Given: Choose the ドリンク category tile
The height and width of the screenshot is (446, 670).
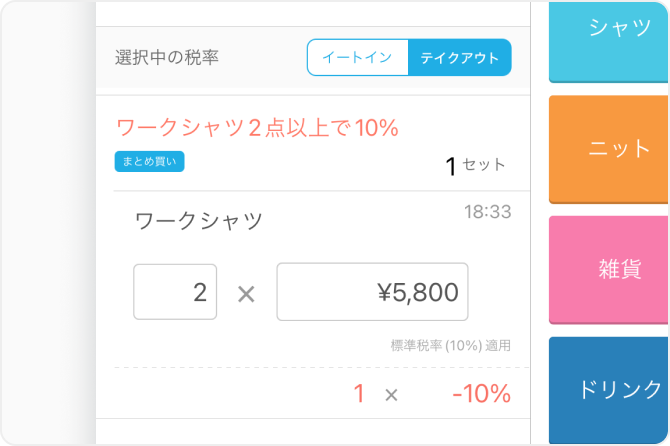Looking at the screenshot, I should pyautogui.click(x=610, y=389).
